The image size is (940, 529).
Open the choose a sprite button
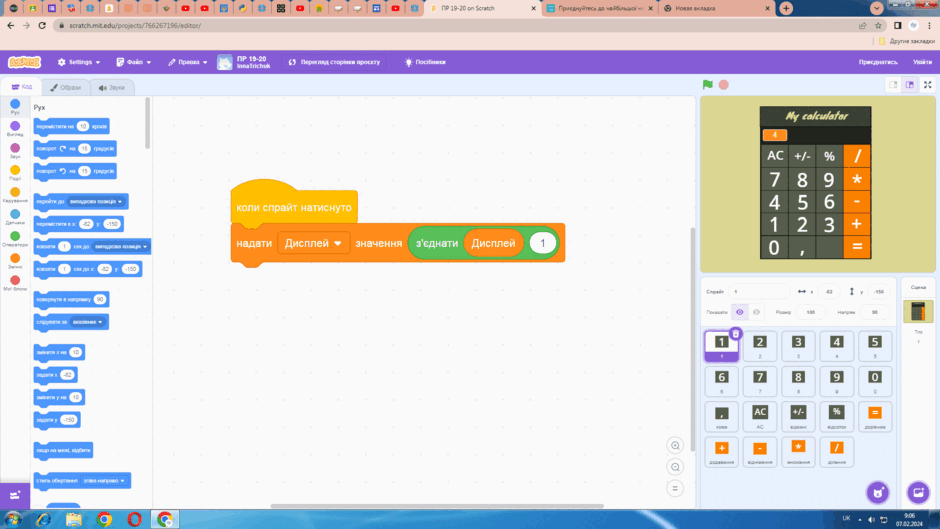878,492
